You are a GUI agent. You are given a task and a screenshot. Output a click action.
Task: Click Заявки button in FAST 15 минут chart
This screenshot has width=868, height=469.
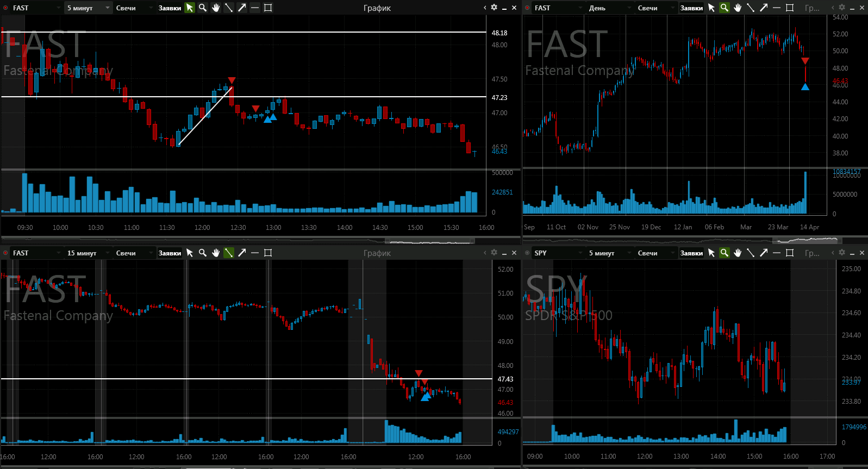170,253
